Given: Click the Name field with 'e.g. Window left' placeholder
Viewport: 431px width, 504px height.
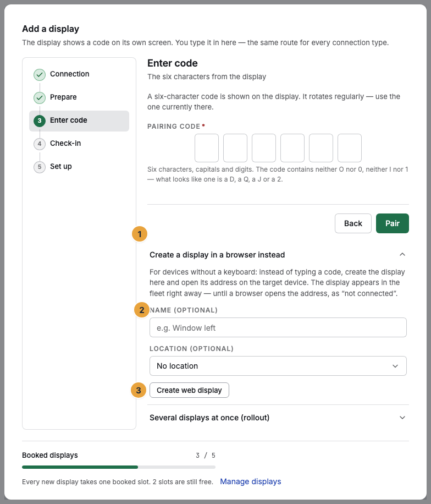Looking at the screenshot, I should 278,327.
